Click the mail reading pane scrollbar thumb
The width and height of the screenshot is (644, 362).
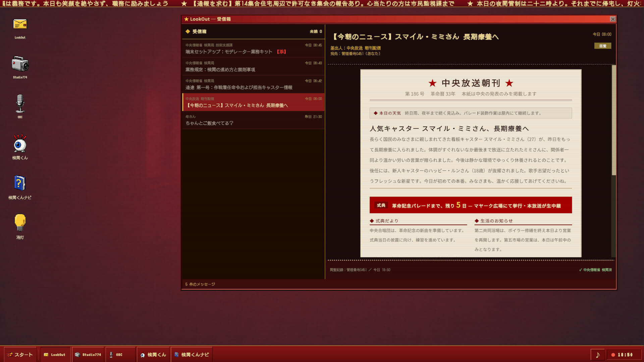(614, 120)
